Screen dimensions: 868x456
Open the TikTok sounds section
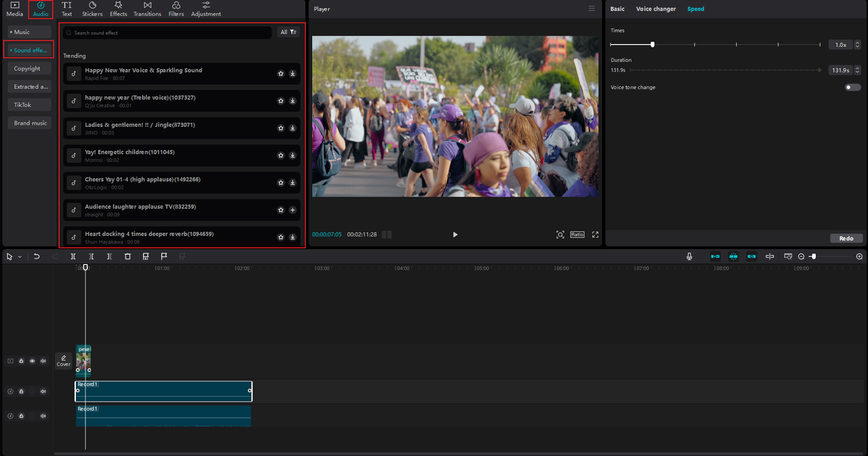tap(29, 104)
